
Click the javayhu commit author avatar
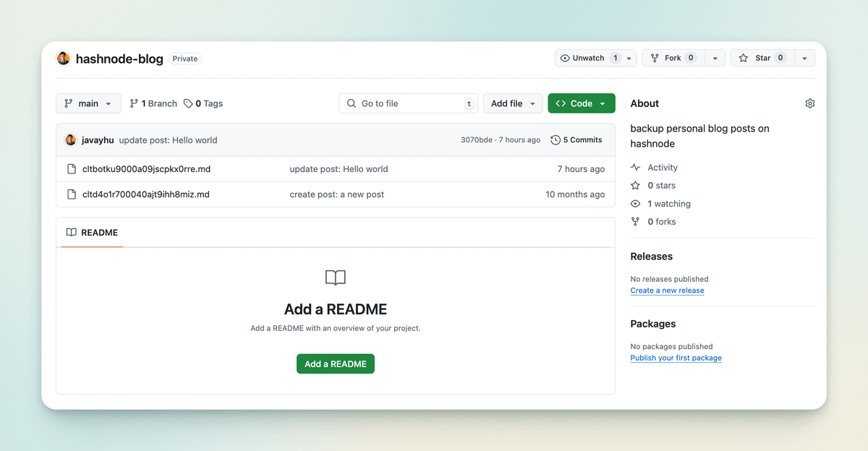pos(70,140)
